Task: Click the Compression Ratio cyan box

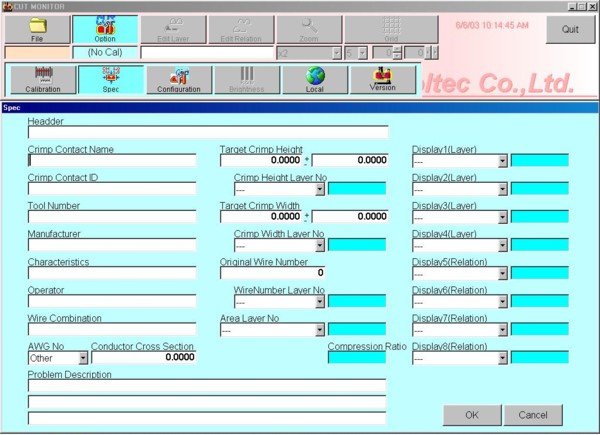Action: (x=356, y=358)
